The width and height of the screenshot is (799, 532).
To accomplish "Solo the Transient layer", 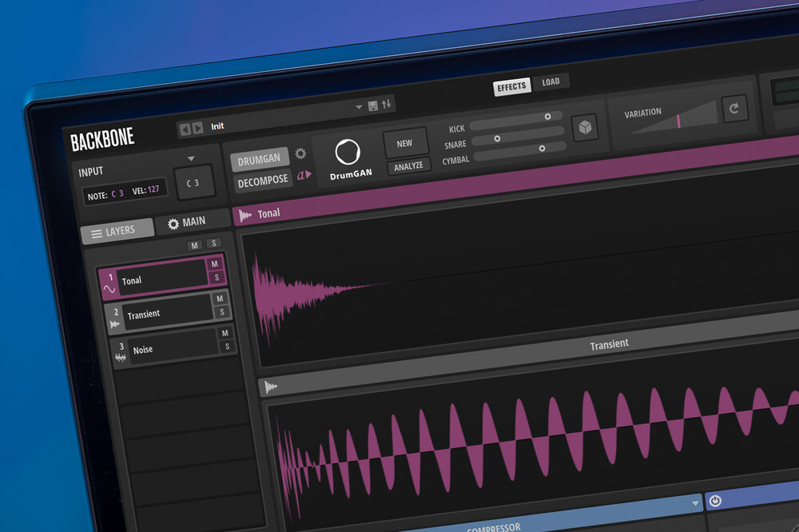I will click(x=221, y=312).
